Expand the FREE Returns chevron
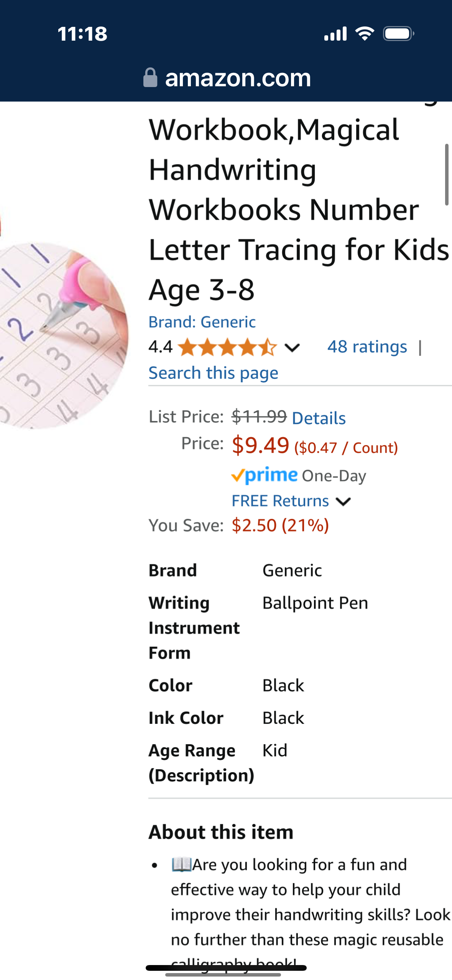 (343, 502)
